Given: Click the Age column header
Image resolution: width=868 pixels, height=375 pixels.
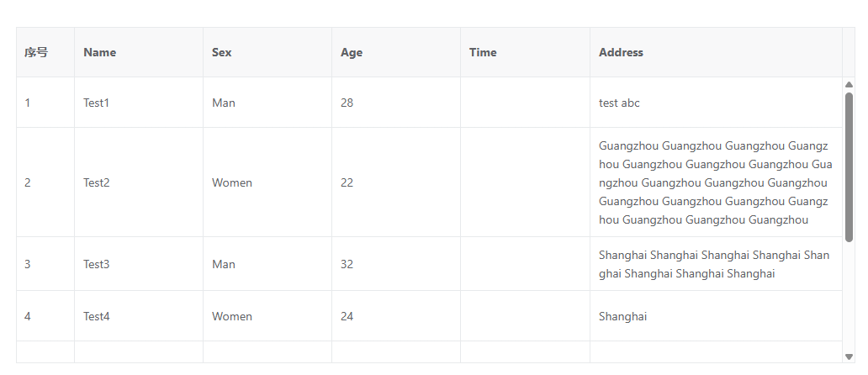Looking at the screenshot, I should click(x=352, y=52).
